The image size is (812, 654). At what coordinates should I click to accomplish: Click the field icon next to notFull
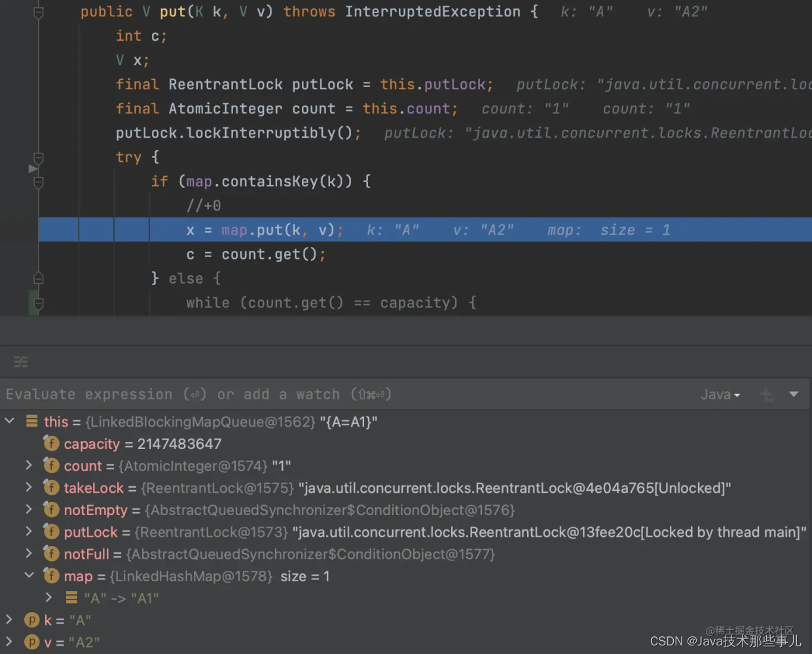[51, 554]
